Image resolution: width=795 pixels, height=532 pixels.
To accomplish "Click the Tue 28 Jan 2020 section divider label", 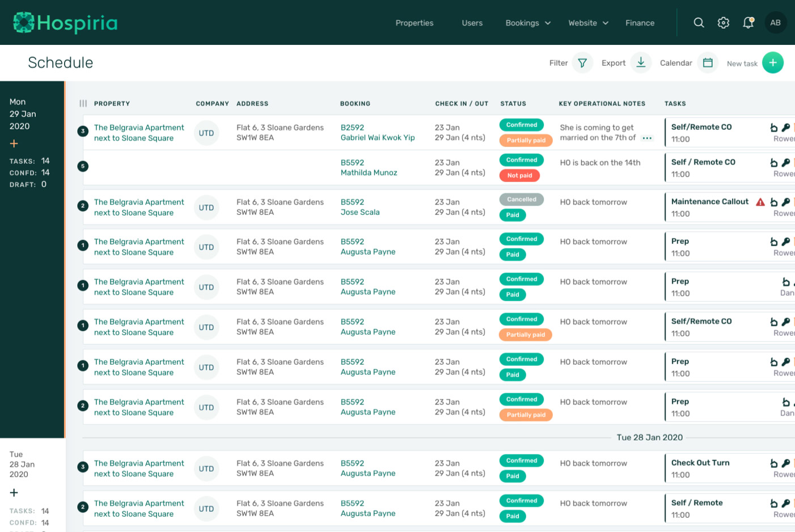I will [650, 437].
